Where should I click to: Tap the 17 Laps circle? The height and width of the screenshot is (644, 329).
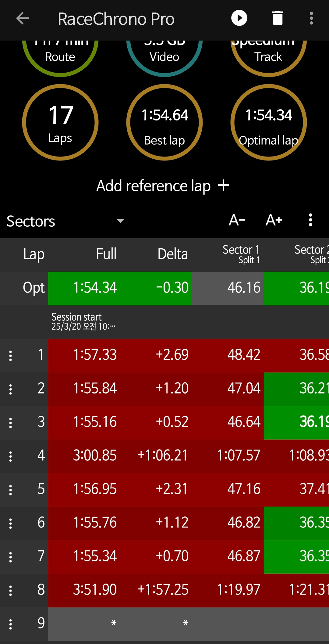tap(60, 122)
